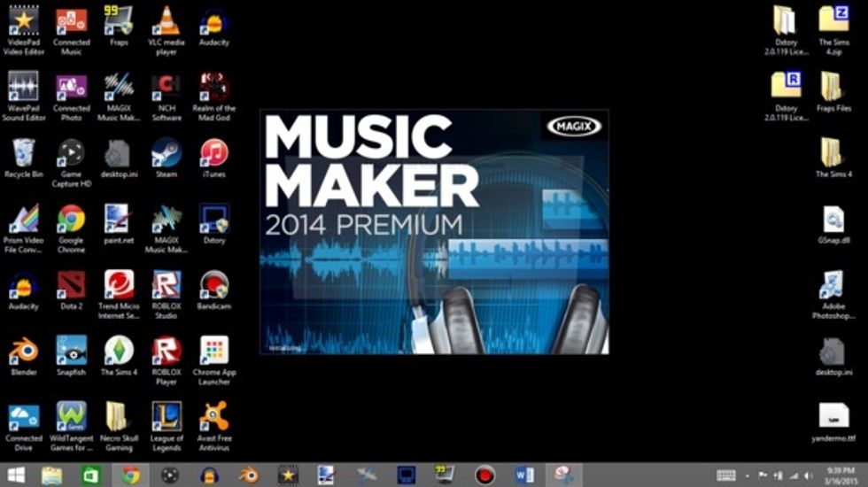The image size is (868, 487).
Task: Launch VLC media player from the desktop
Action: (167, 30)
